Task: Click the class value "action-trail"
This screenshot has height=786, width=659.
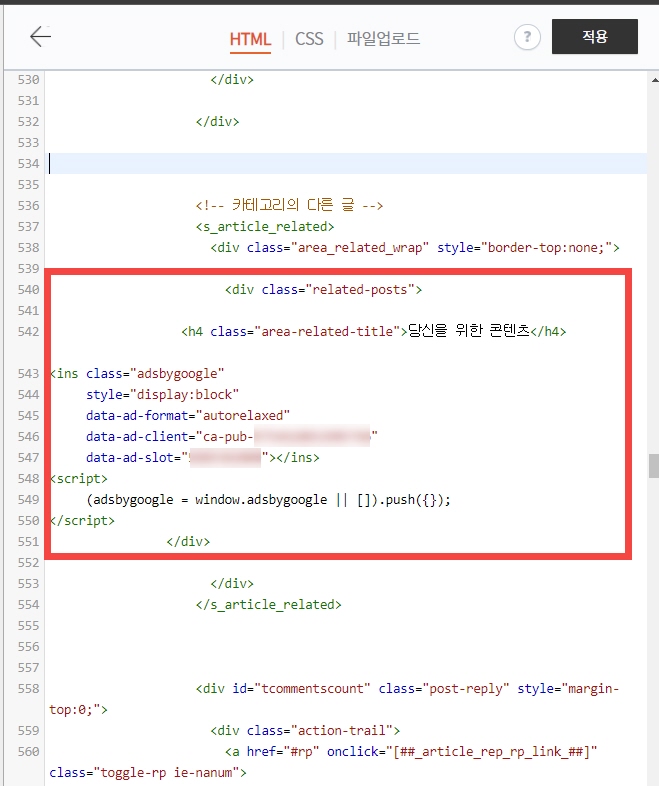Action: [341, 731]
